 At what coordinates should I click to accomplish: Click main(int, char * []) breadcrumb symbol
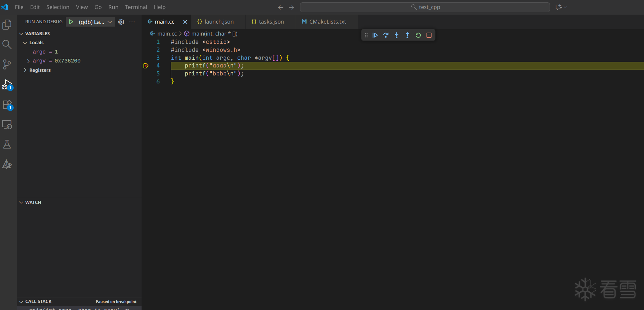click(214, 34)
